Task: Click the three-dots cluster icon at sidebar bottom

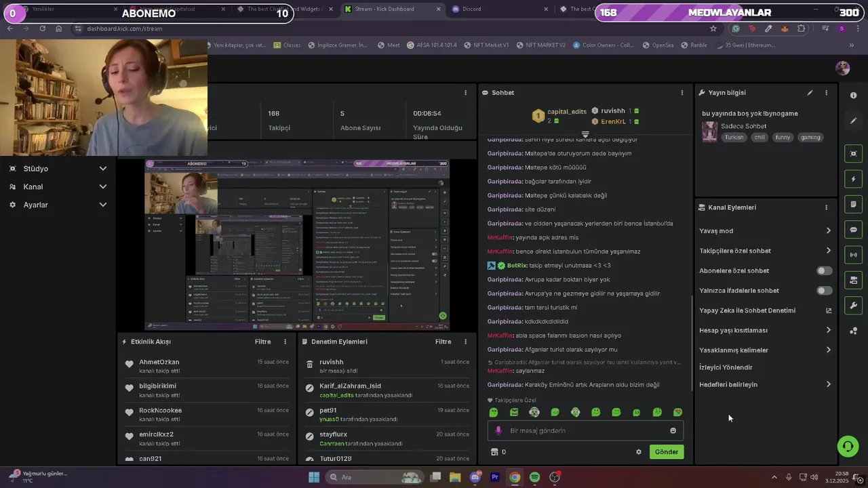Action: [x=853, y=331]
